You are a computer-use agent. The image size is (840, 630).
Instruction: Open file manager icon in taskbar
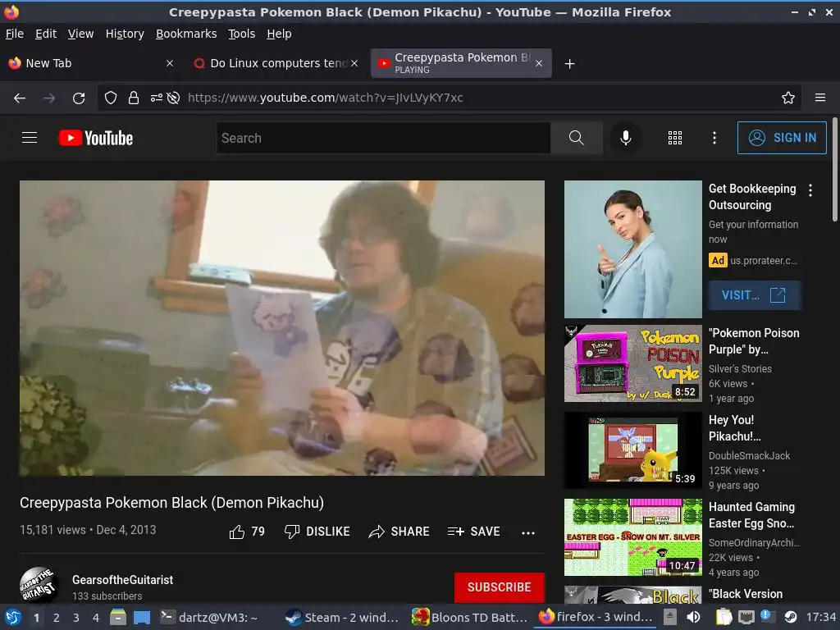118,617
